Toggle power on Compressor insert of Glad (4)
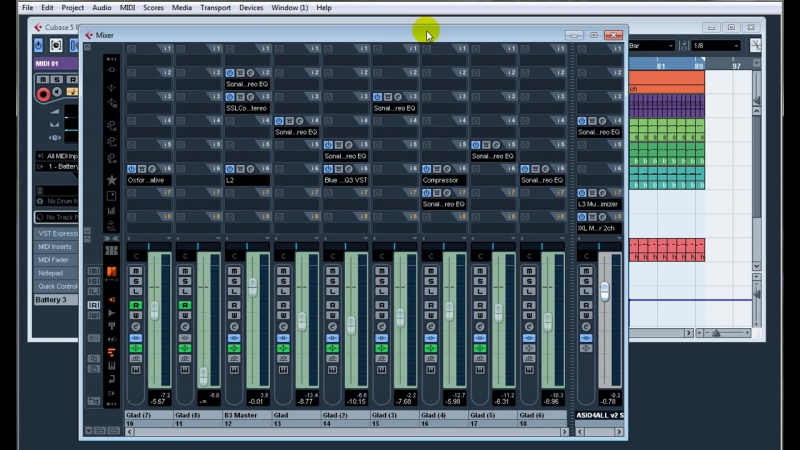The image size is (800, 450). click(x=426, y=169)
